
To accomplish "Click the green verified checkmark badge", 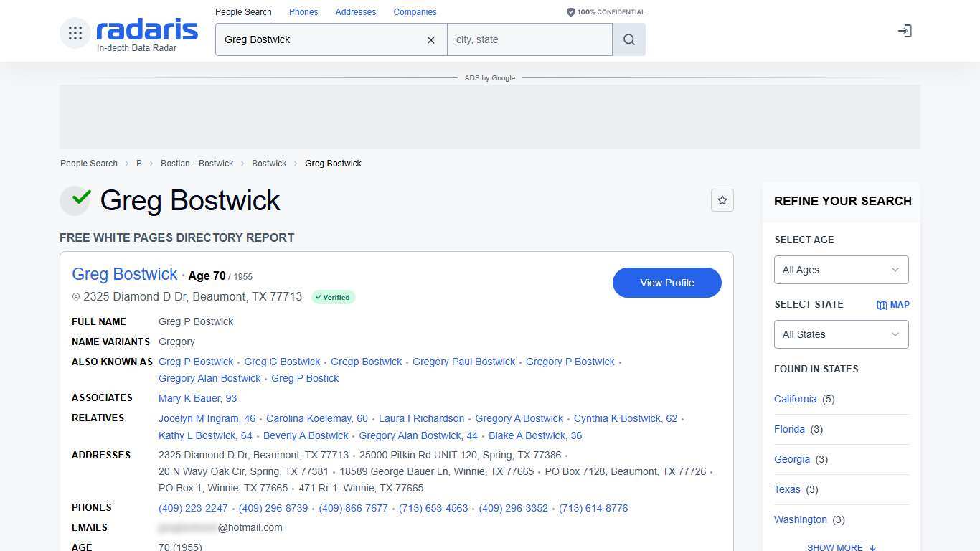I will (x=75, y=200).
